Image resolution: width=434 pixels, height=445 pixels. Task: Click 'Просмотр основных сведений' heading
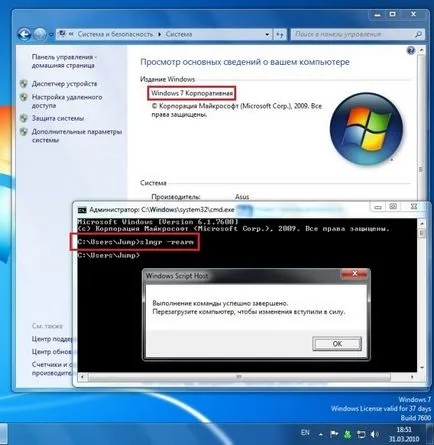click(245, 62)
